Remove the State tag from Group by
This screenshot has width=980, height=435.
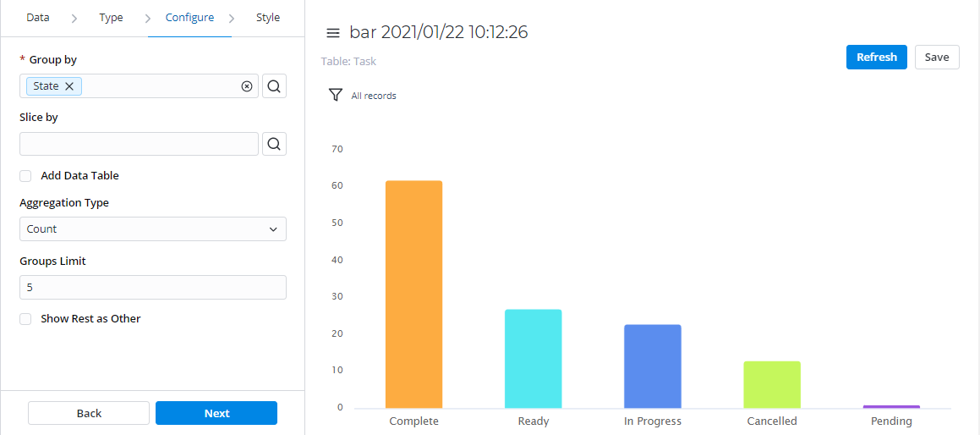69,86
